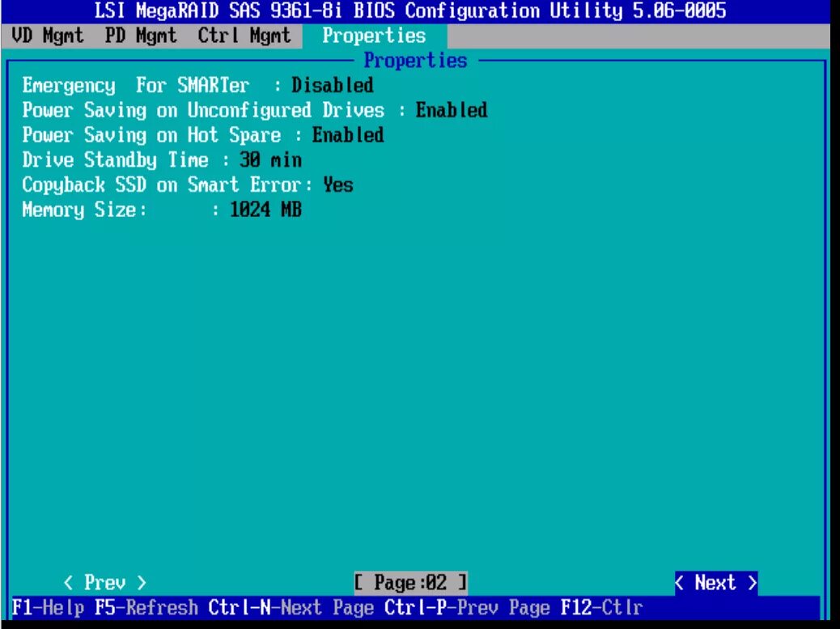Click the Drive Standby Time label
The image size is (840, 629).
[115, 159]
